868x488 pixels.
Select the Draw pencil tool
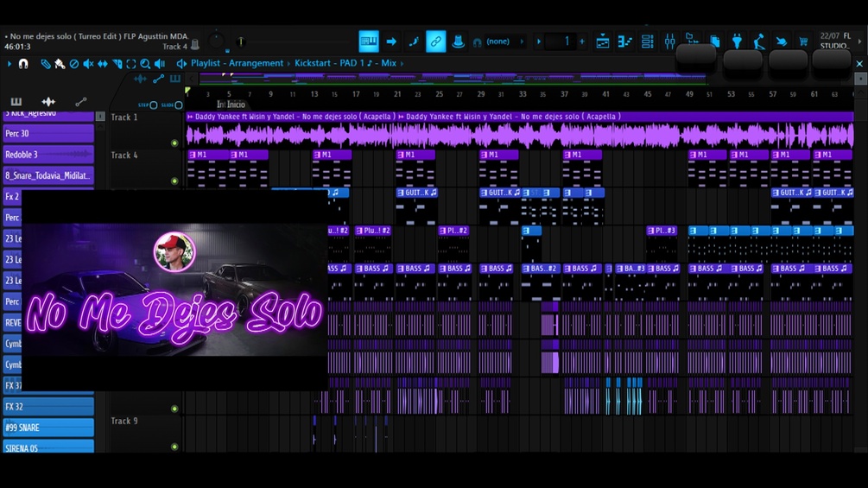click(x=46, y=64)
